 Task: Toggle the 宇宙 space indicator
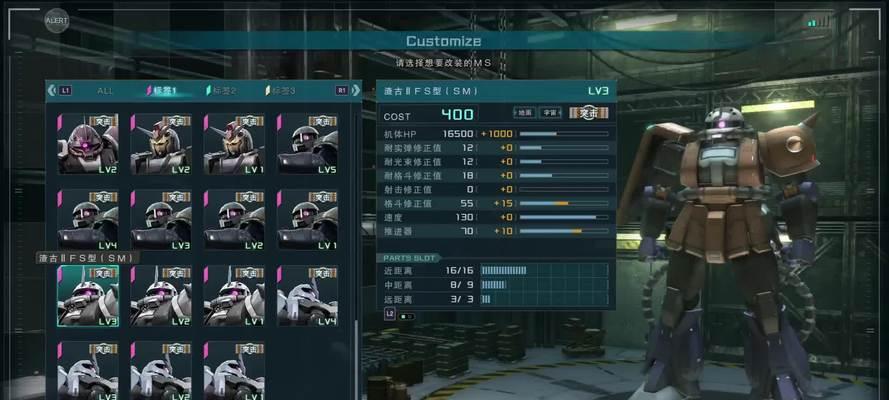coord(549,113)
